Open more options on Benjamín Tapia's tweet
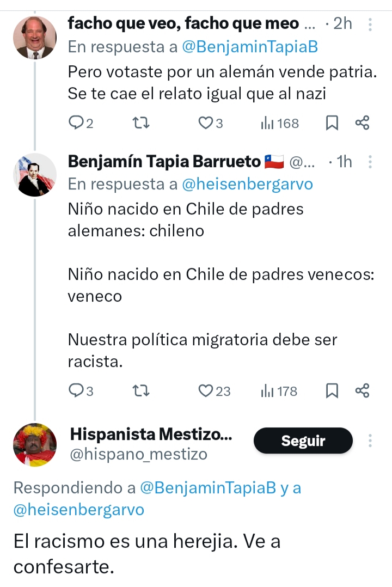This screenshot has height=587, width=392. pos(370,162)
